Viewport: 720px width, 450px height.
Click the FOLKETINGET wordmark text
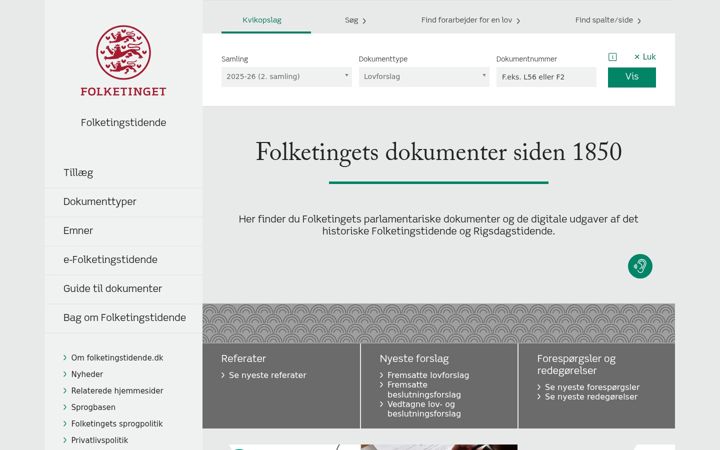(x=123, y=91)
